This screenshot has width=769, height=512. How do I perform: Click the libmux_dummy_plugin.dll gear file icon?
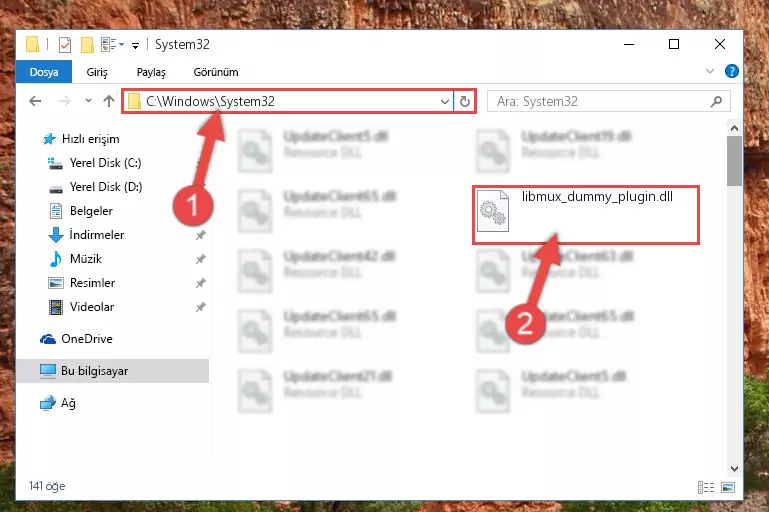[x=493, y=211]
